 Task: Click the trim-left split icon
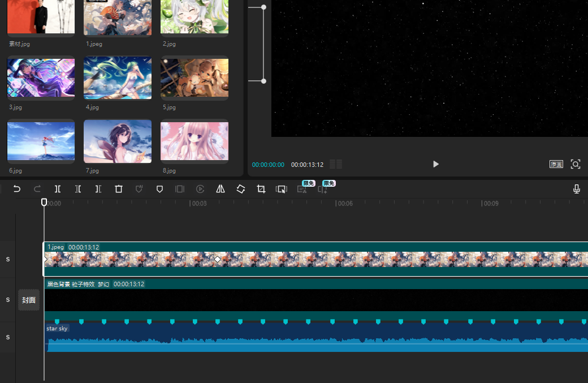78,189
